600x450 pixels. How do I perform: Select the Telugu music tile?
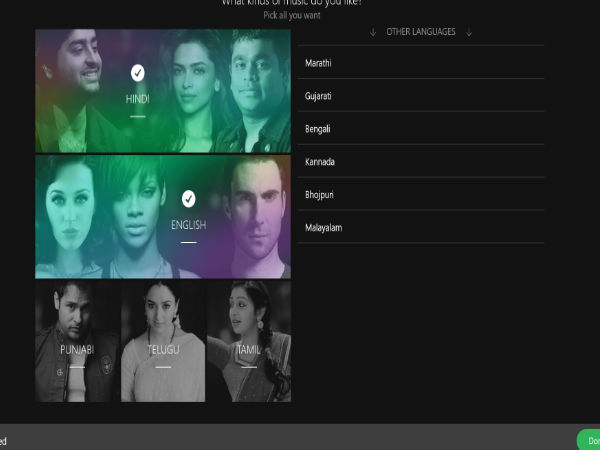[x=163, y=341]
